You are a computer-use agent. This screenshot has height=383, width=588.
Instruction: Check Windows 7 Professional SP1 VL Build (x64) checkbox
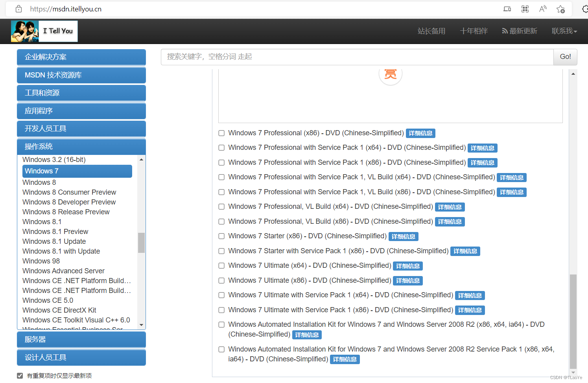click(x=221, y=177)
